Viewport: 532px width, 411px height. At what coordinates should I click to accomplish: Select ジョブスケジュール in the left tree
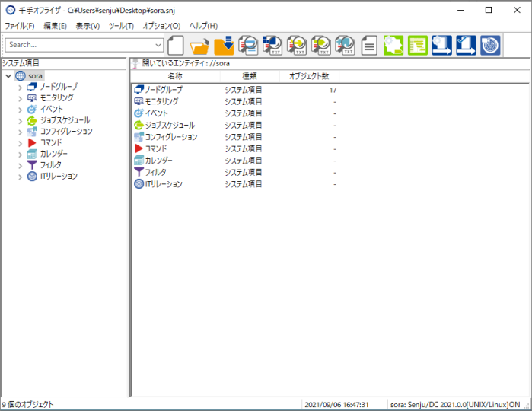(65, 120)
